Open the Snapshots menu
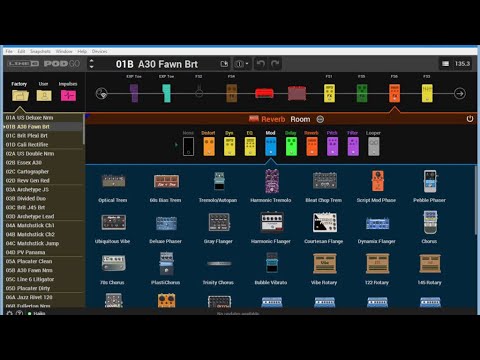Image resolution: width=480 pixels, height=360 pixels. coord(40,51)
